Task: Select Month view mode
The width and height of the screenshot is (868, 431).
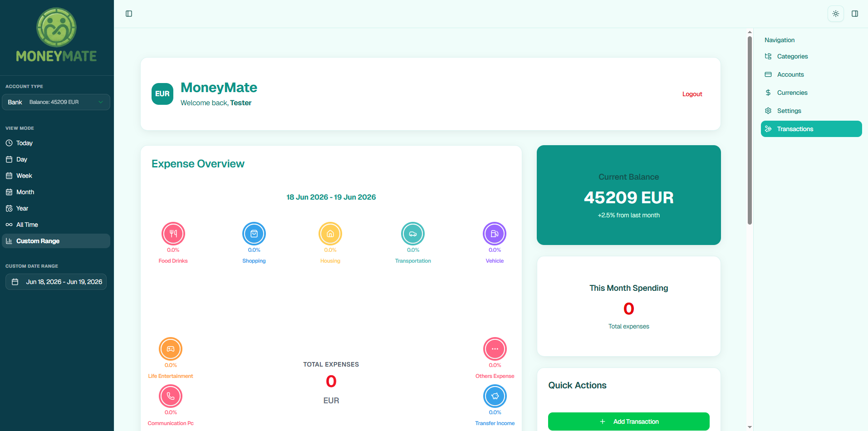Action: 56,192
